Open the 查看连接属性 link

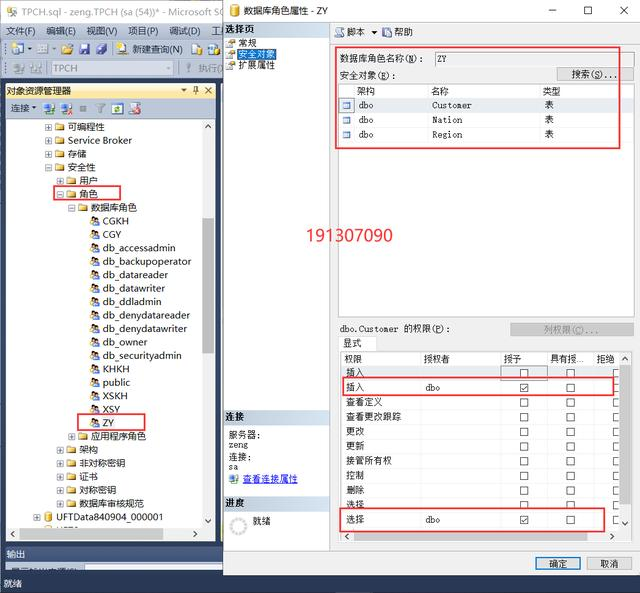270,479
